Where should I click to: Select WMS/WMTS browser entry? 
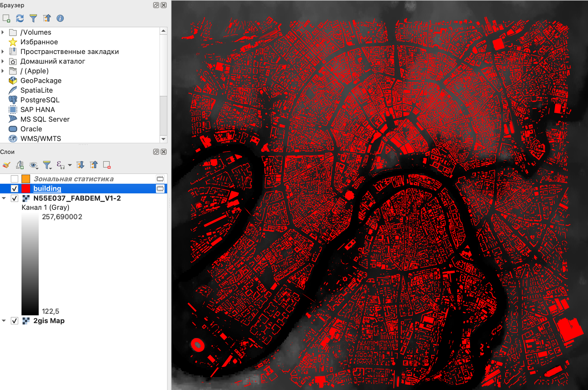click(x=41, y=139)
